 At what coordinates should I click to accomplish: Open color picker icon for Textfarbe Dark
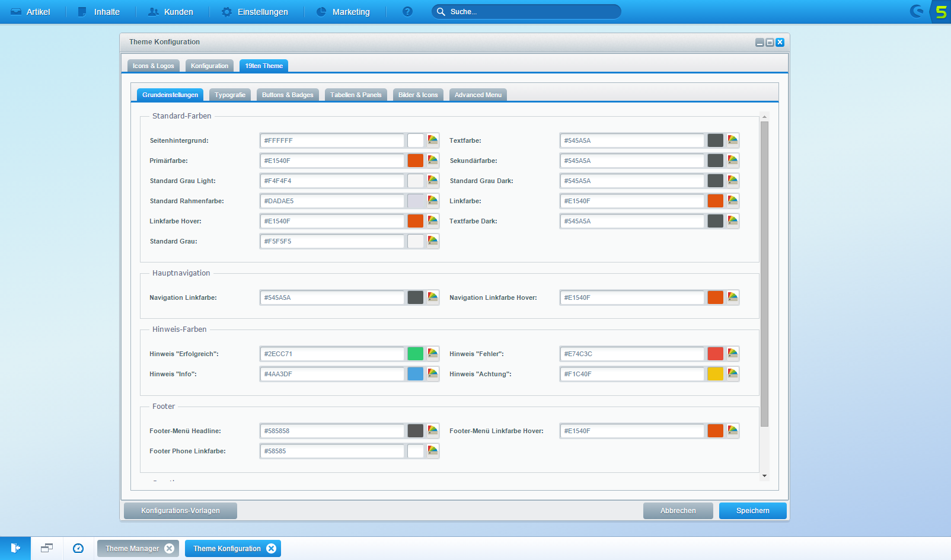tap(733, 221)
